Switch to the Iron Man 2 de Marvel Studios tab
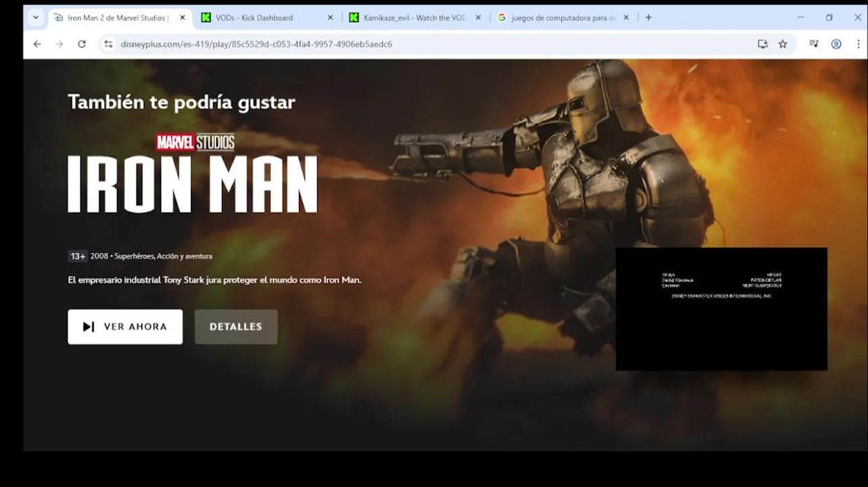 [120, 18]
